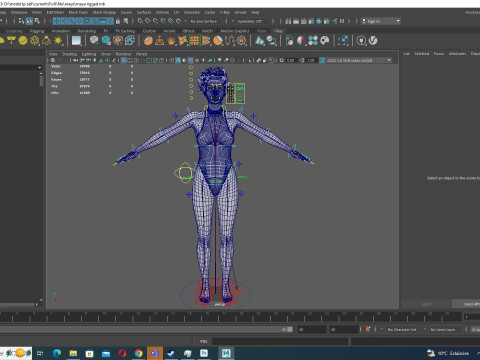Viewport: 480px width, 360px height.
Task: Open the Mesh Tools menu
Action: 78,12
